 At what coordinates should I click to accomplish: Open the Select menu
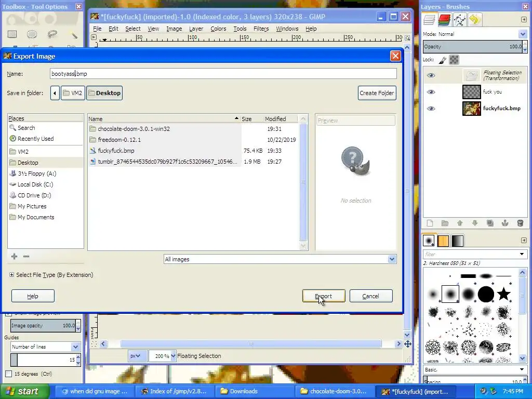click(132, 29)
